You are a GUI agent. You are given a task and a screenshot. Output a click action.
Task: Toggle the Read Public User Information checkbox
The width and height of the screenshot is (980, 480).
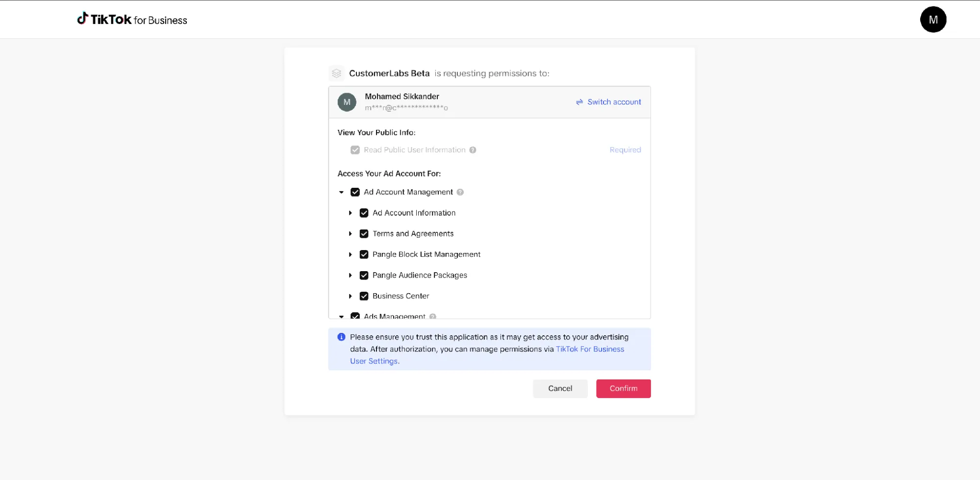click(355, 150)
